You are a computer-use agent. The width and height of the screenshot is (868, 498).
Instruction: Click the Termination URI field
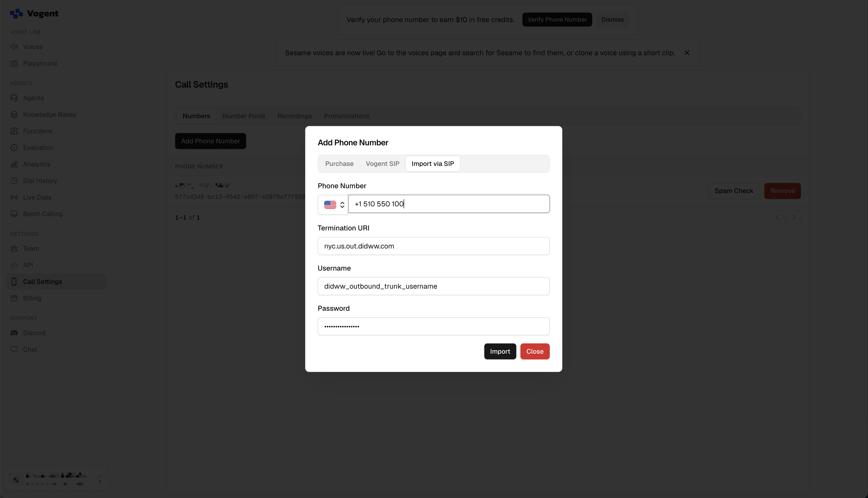point(433,246)
